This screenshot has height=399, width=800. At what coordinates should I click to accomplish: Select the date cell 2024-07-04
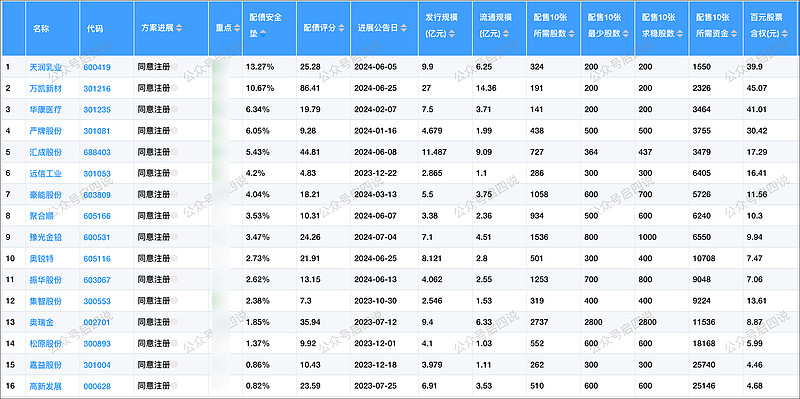(x=385, y=237)
